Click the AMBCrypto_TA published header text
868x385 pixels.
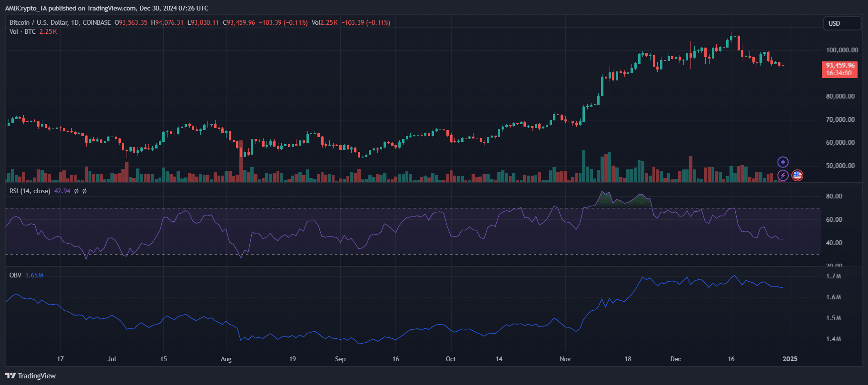(107, 8)
